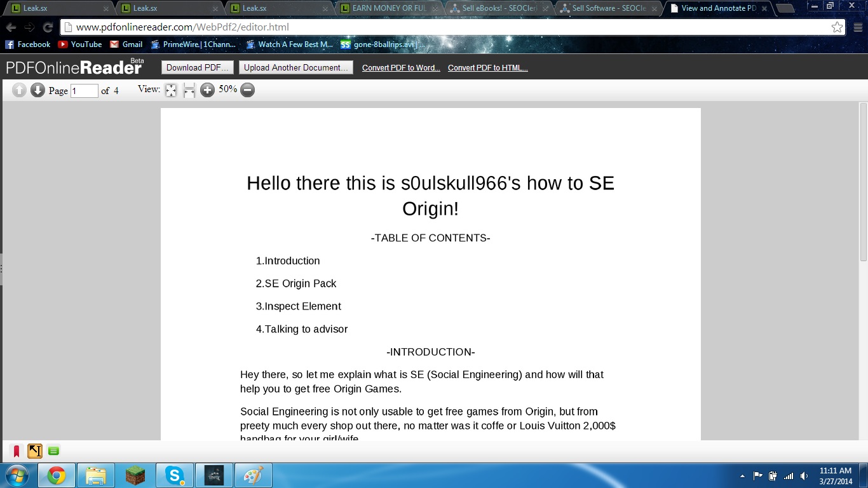Image resolution: width=868 pixels, height=488 pixels.
Task: Click the "3.Inspect Element" contents line
Action: point(299,306)
